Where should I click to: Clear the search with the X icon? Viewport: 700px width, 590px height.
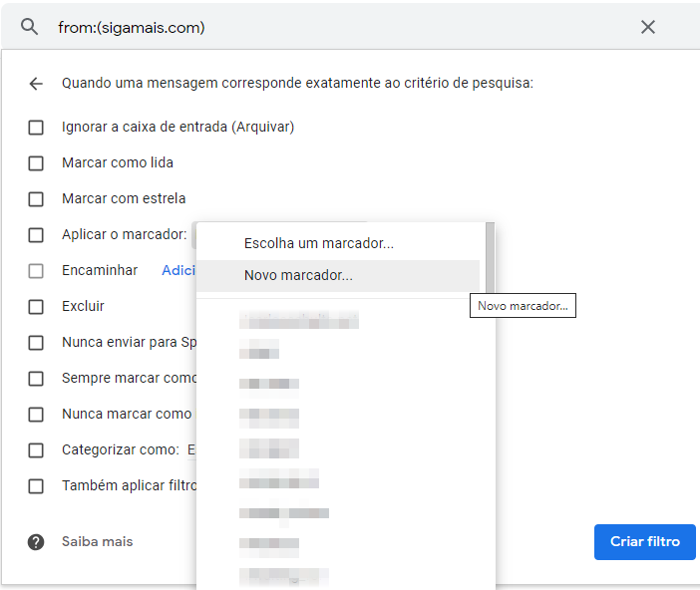(x=648, y=27)
